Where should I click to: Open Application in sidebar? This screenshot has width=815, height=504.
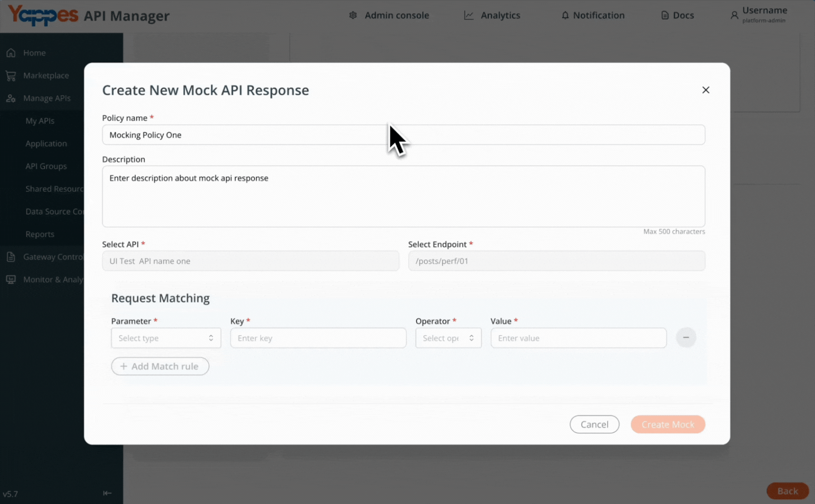pos(46,143)
